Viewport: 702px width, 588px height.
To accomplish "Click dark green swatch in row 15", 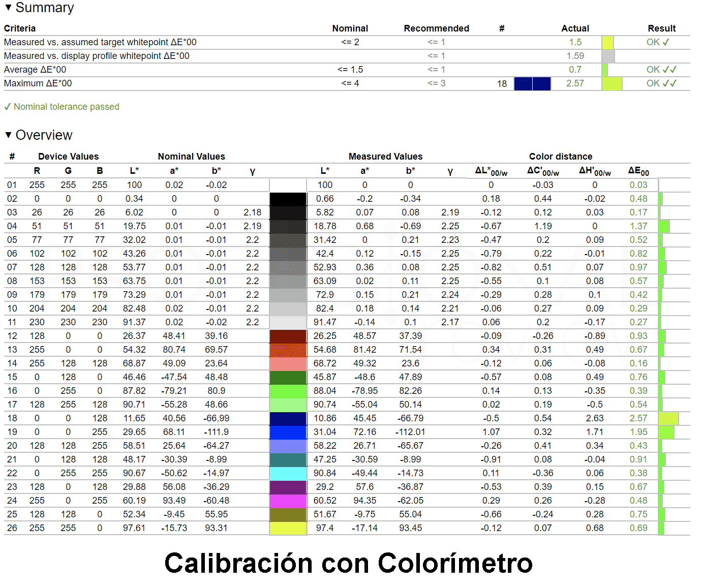I will click(x=288, y=377).
